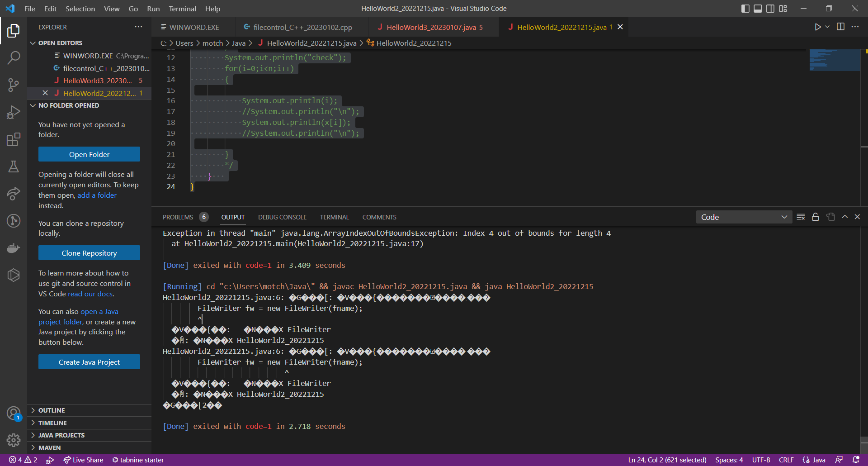Open the Source Control view
868x466 pixels.
click(x=14, y=85)
